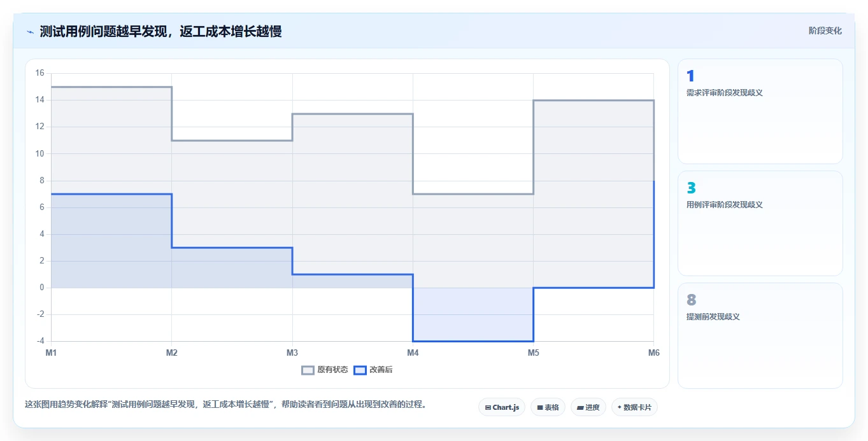Viewport: 868px width, 441px height.
Task: Click the description text below the chart
Action: 225,404
